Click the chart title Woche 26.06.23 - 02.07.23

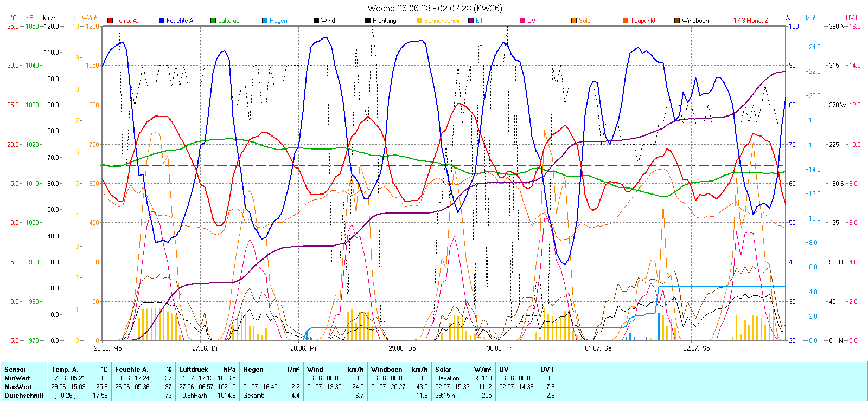point(435,8)
